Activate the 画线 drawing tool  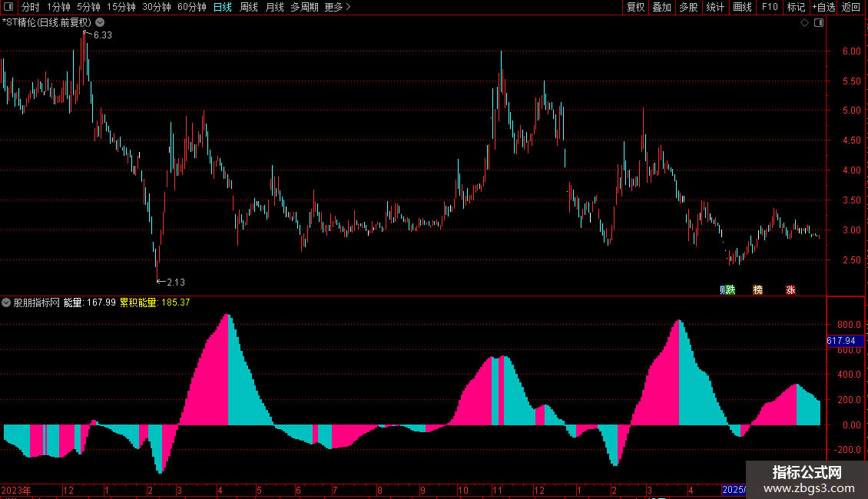(742, 7)
